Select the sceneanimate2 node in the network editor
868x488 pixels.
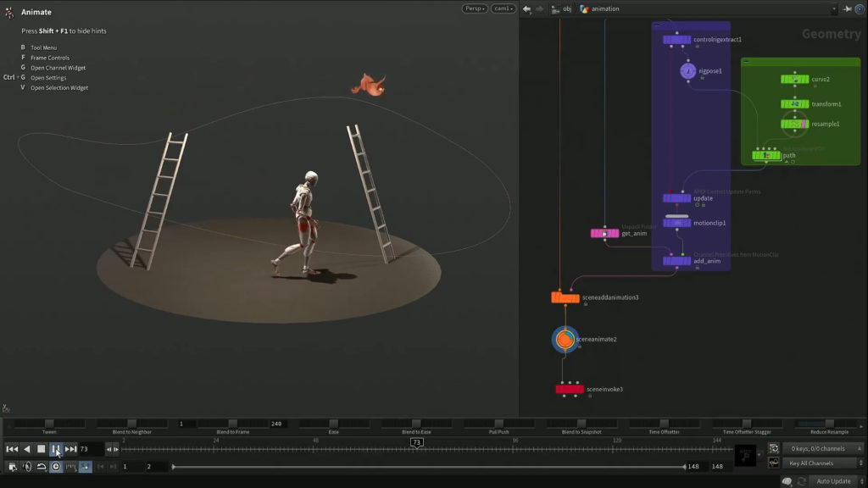pyautogui.click(x=566, y=339)
